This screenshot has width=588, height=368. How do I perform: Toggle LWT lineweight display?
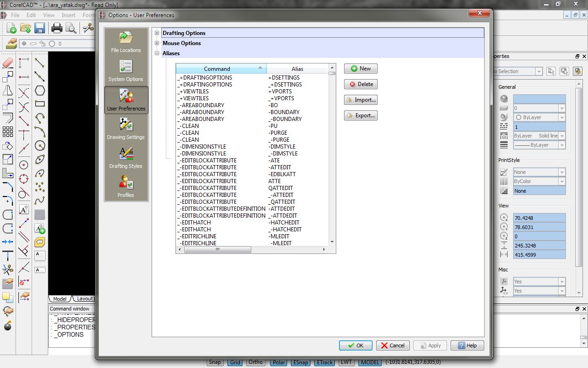coord(346,362)
